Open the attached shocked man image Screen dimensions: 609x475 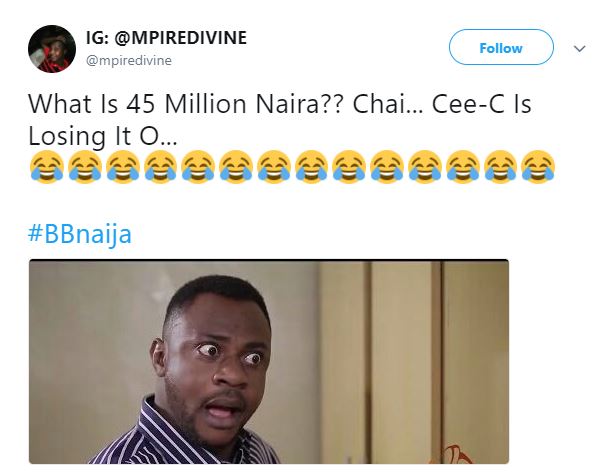click(x=268, y=361)
